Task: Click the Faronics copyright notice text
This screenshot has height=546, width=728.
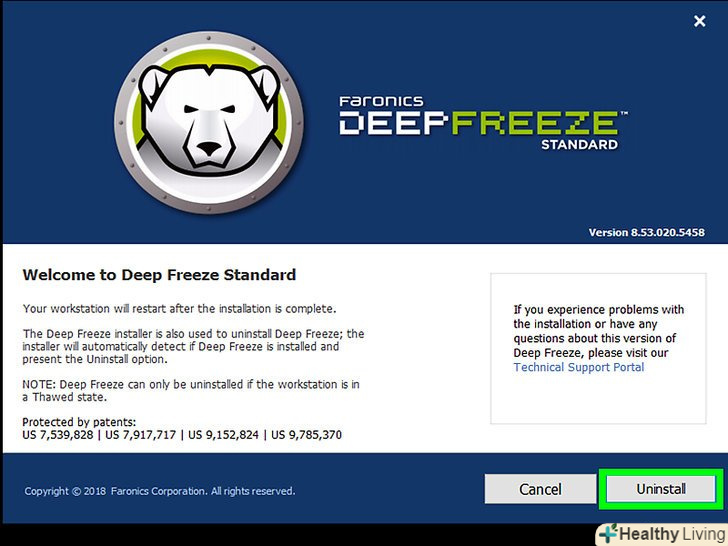Action: point(160,491)
